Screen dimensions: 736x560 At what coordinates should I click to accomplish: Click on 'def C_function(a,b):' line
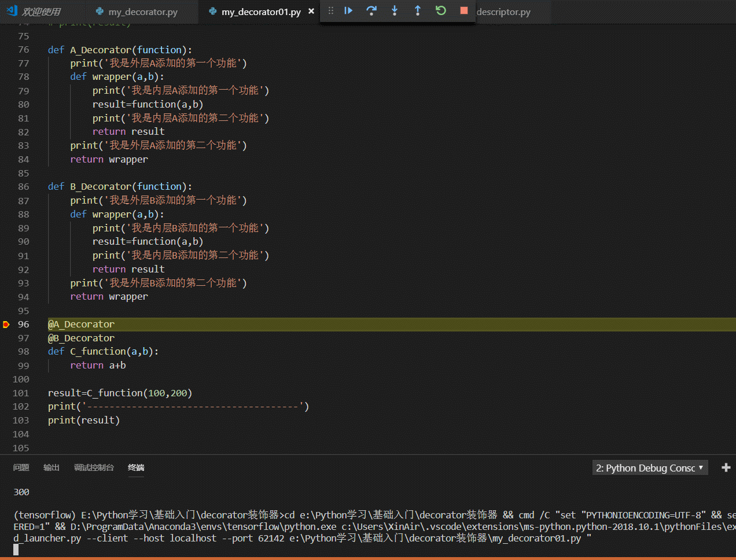point(103,352)
